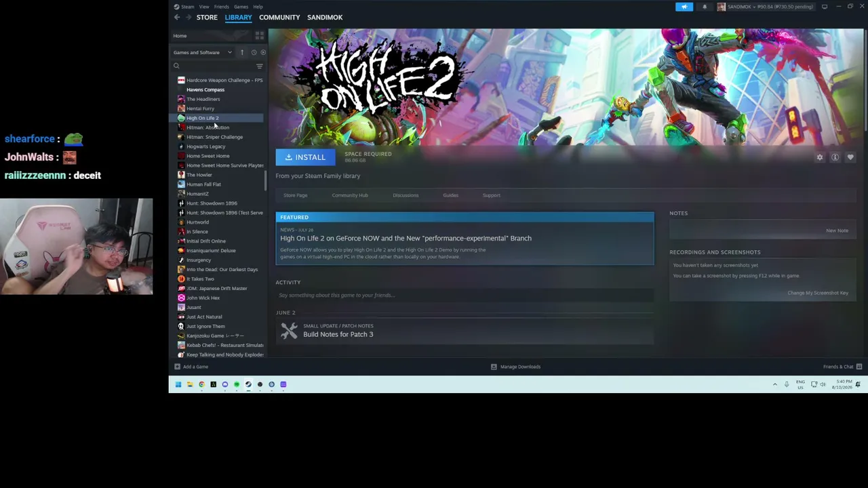Switch to the STORE tab
Viewport: 868px width, 488px height.
(207, 17)
